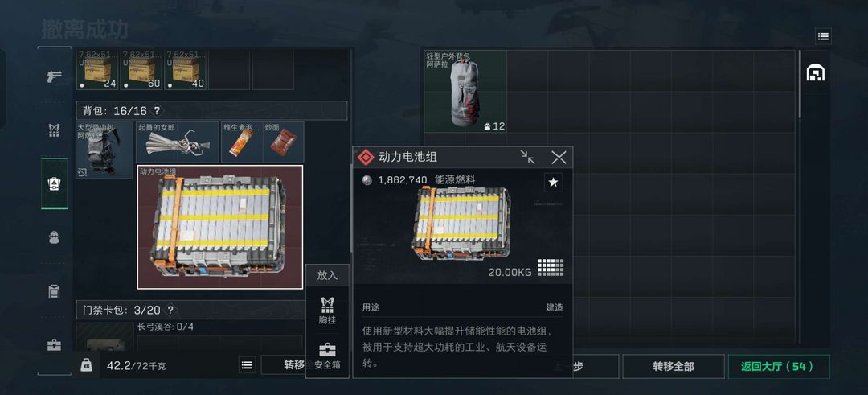Select the weapon pistol category icon
Image resolution: width=868 pixels, height=395 pixels.
[x=54, y=77]
